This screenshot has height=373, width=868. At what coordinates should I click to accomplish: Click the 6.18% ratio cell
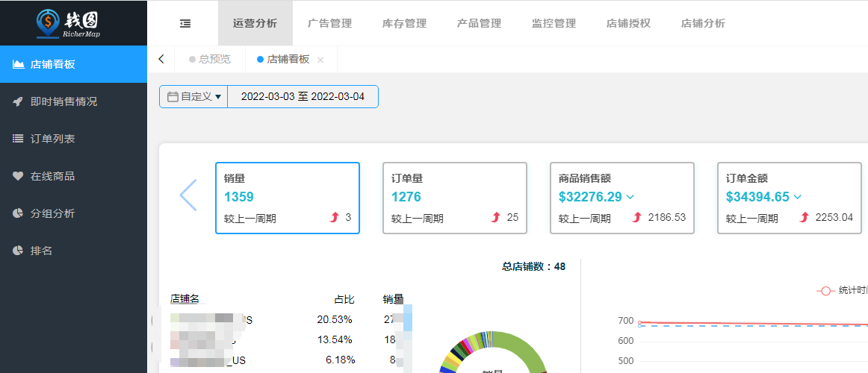pos(341,360)
